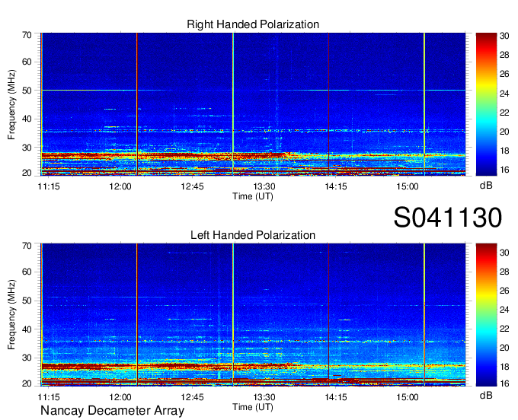
Task: Click the 20 dB label on bottom colorbar
Action: click(504, 348)
